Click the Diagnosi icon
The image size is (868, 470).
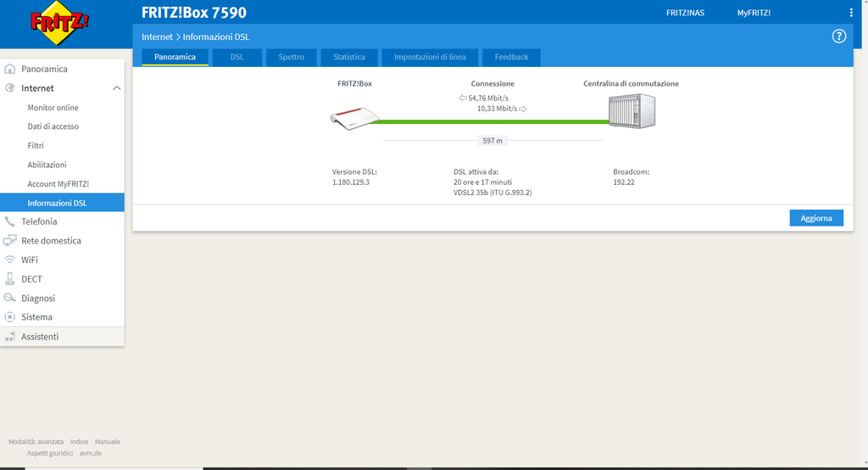click(x=9, y=298)
